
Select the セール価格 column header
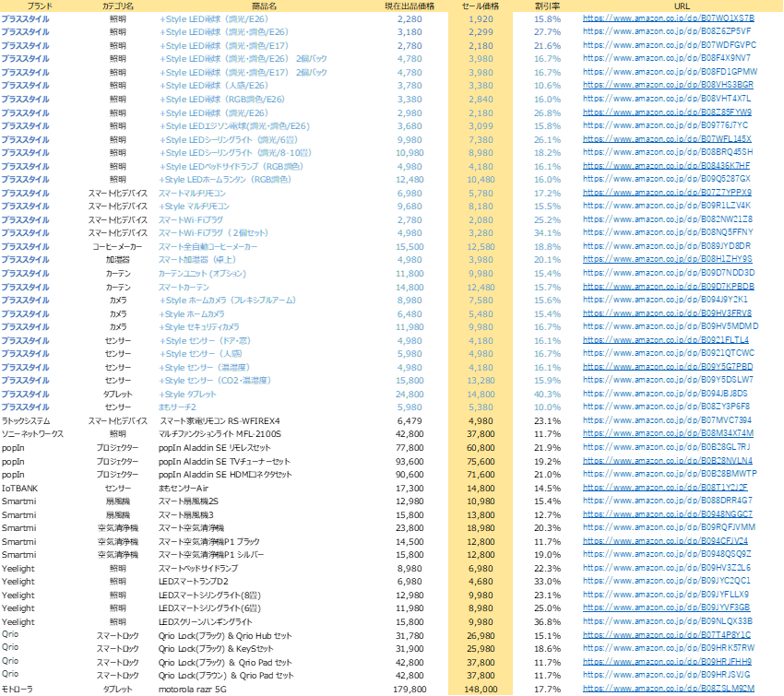click(480, 6)
